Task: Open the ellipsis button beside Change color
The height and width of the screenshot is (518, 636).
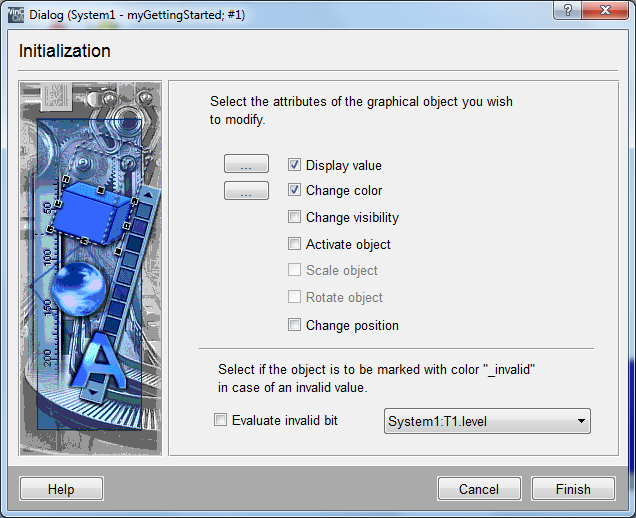Action: pos(246,191)
